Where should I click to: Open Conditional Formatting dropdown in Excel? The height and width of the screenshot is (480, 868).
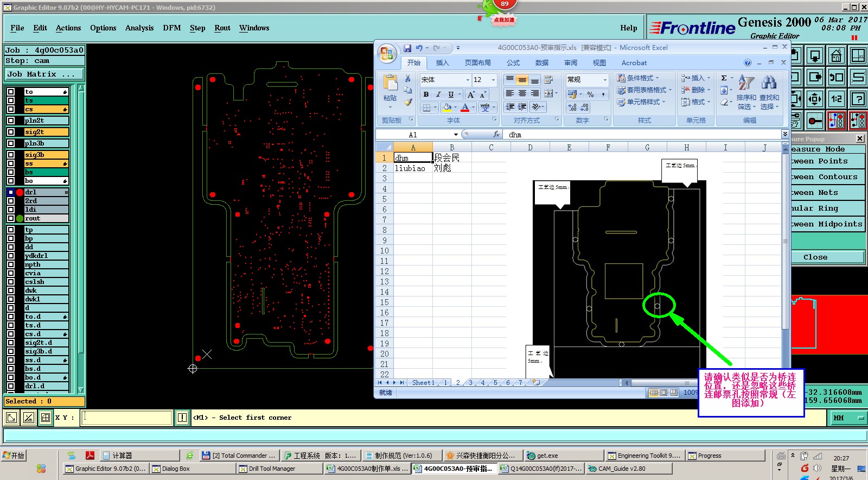tap(639, 78)
